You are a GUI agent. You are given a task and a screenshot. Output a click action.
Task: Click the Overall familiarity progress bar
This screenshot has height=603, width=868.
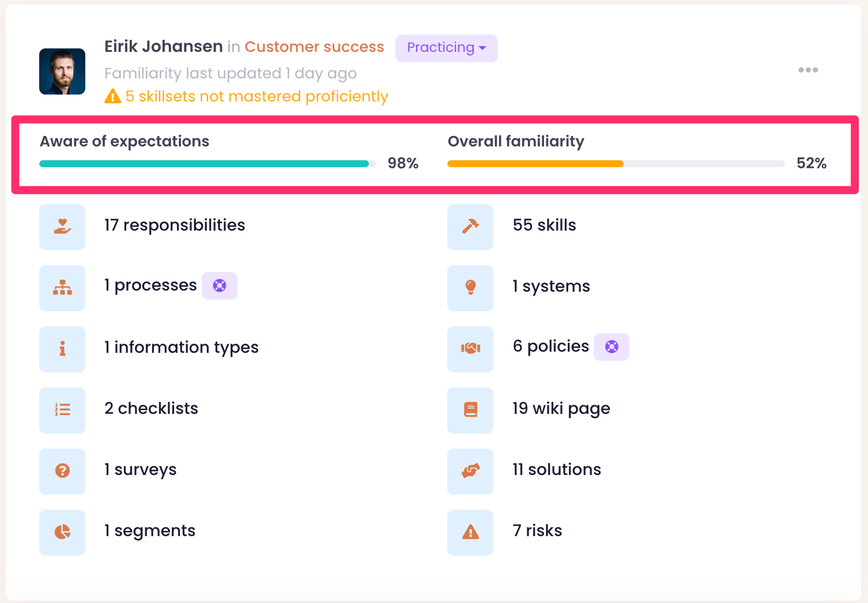click(x=616, y=164)
